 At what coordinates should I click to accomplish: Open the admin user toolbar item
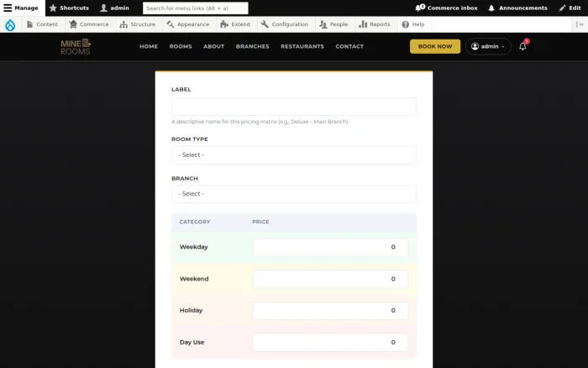(x=115, y=8)
